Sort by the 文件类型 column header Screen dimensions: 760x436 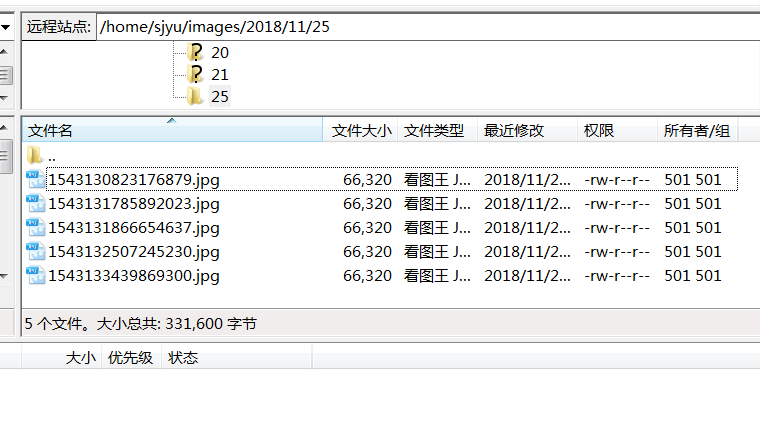pos(438,130)
